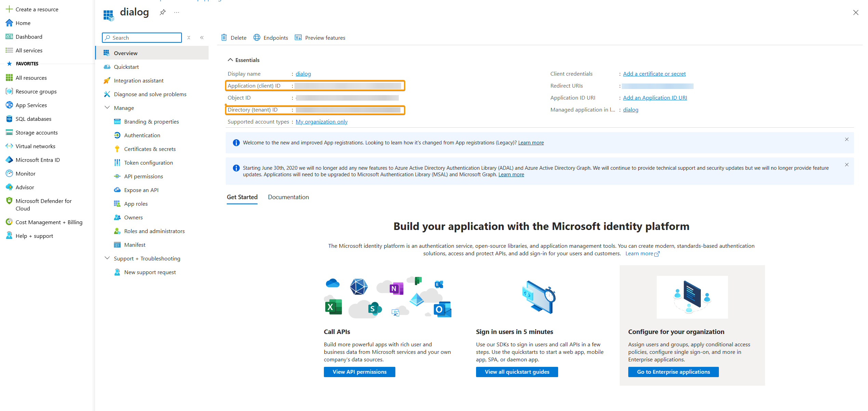
Task: Close the dialog blade with X
Action: point(856,12)
